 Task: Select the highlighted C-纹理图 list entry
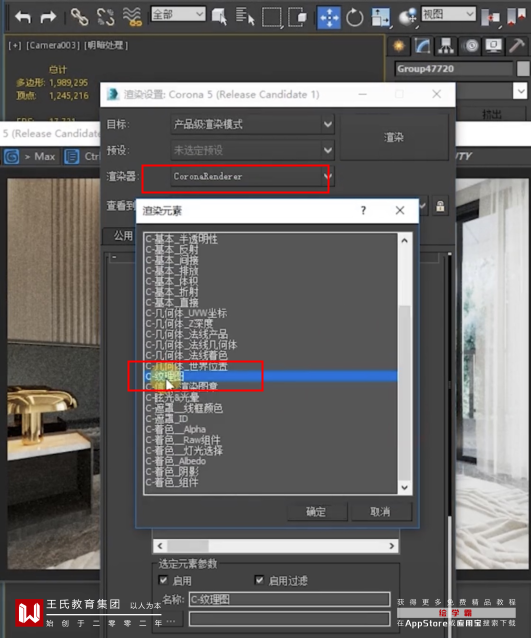(271, 376)
